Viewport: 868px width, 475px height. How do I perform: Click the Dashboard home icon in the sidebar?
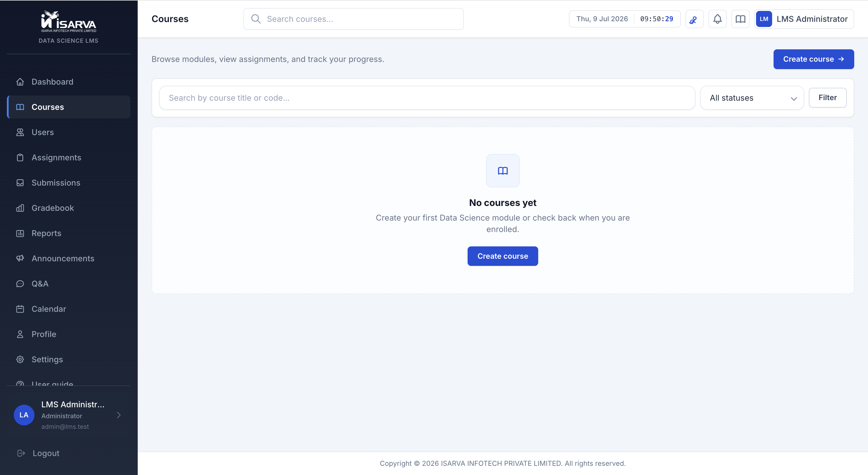click(x=20, y=82)
